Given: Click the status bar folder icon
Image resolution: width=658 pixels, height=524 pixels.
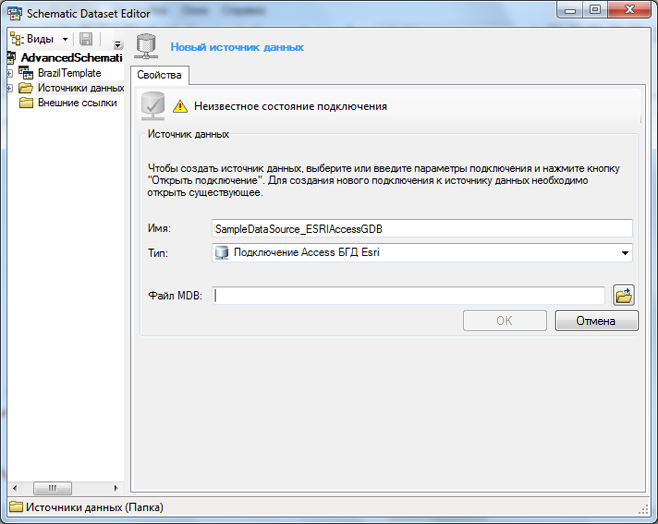Looking at the screenshot, I should click(16, 507).
